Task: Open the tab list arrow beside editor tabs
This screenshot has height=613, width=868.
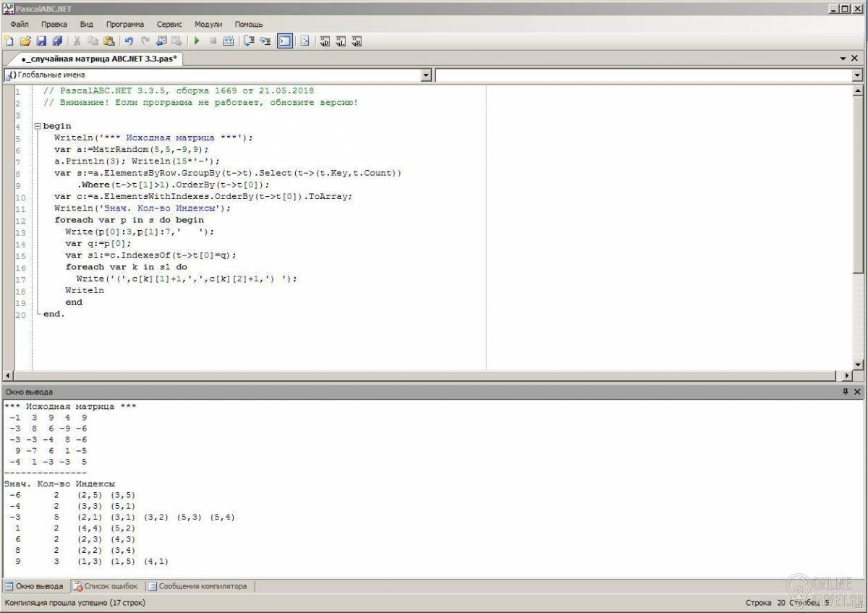Action: [x=843, y=58]
